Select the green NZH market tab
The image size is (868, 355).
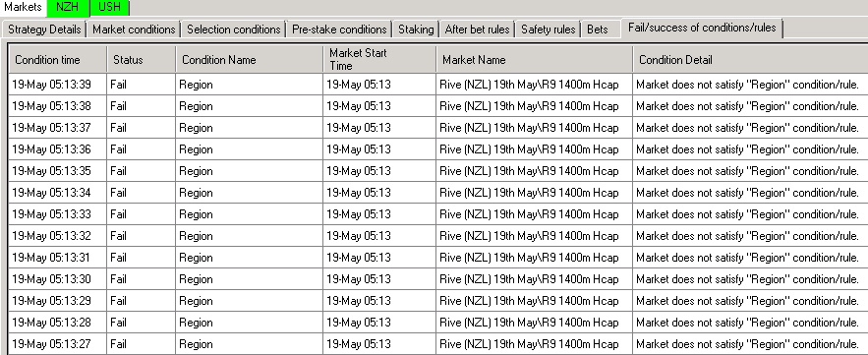point(68,7)
